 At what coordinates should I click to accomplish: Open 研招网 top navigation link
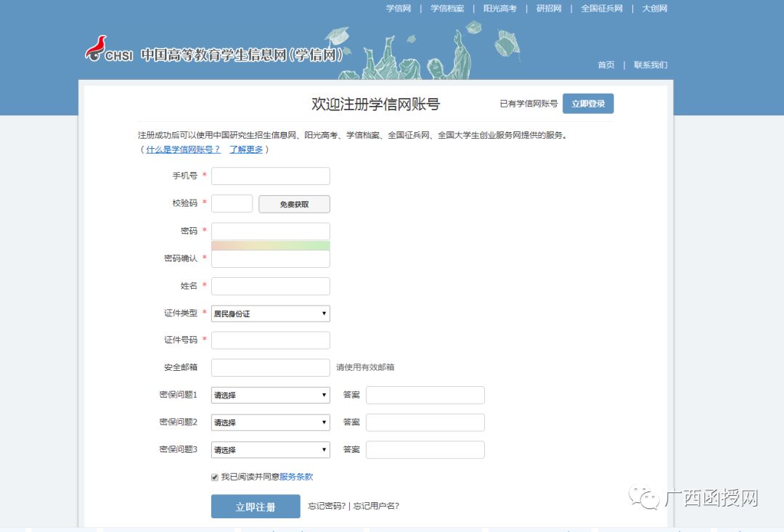pos(549,9)
